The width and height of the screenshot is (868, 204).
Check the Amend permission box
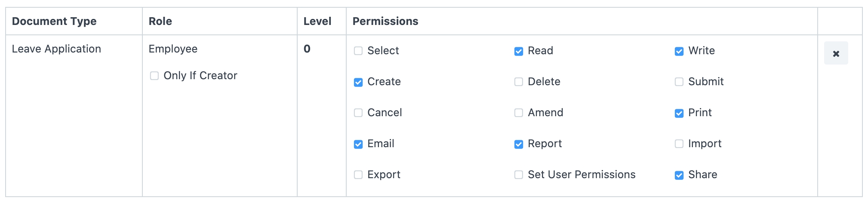pos(519,113)
